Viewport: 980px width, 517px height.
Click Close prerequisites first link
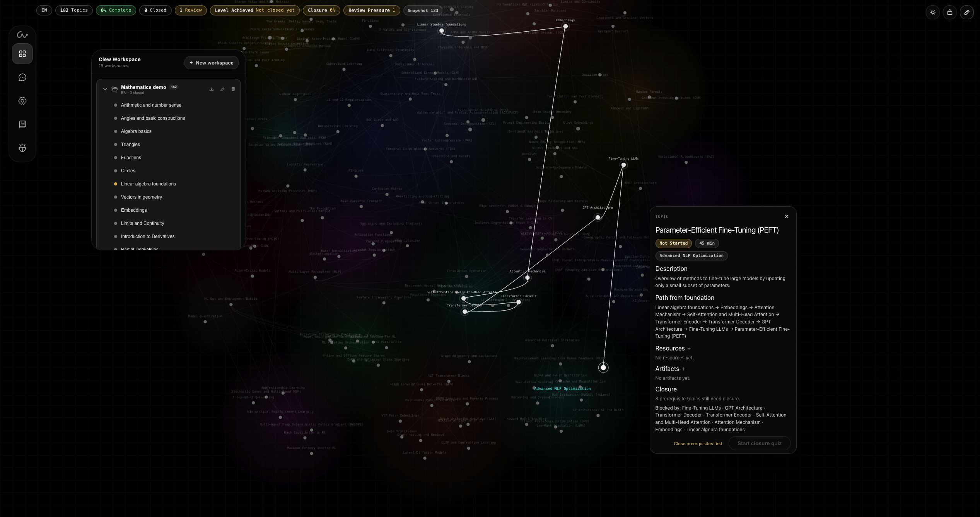pos(698,443)
